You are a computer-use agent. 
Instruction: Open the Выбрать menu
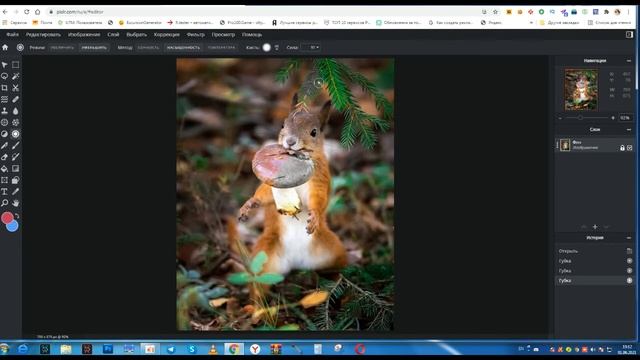click(x=136, y=35)
